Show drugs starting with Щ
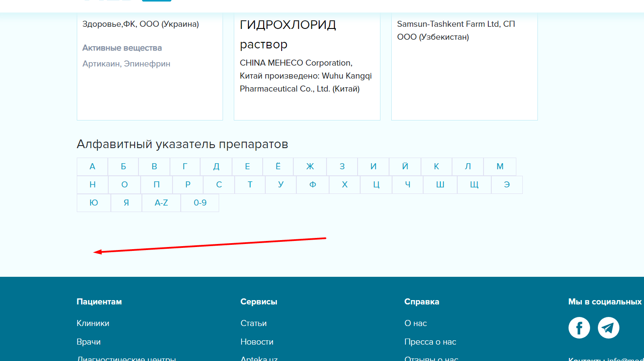The image size is (644, 361). tap(474, 185)
